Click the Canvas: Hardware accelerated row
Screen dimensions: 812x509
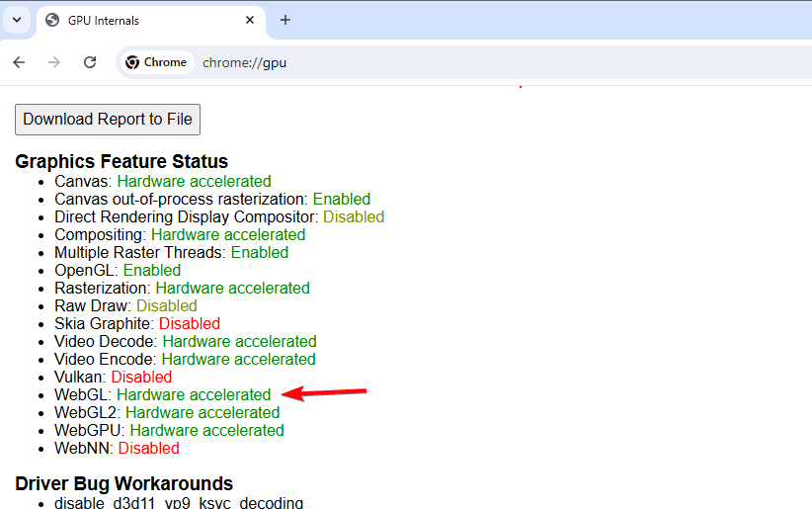pos(163,182)
